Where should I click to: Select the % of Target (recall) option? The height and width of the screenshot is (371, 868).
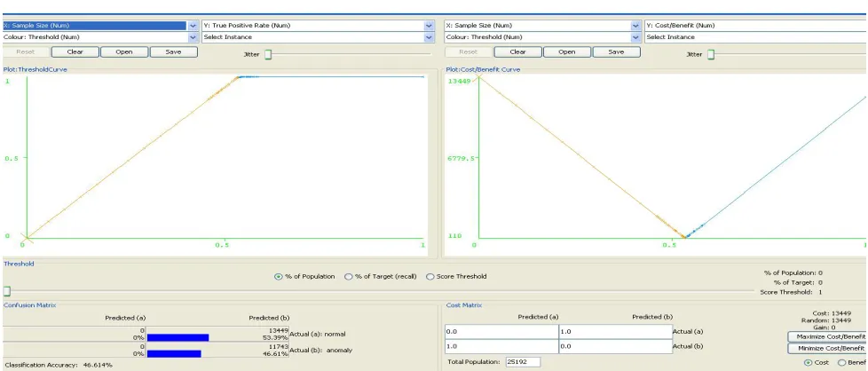(349, 276)
